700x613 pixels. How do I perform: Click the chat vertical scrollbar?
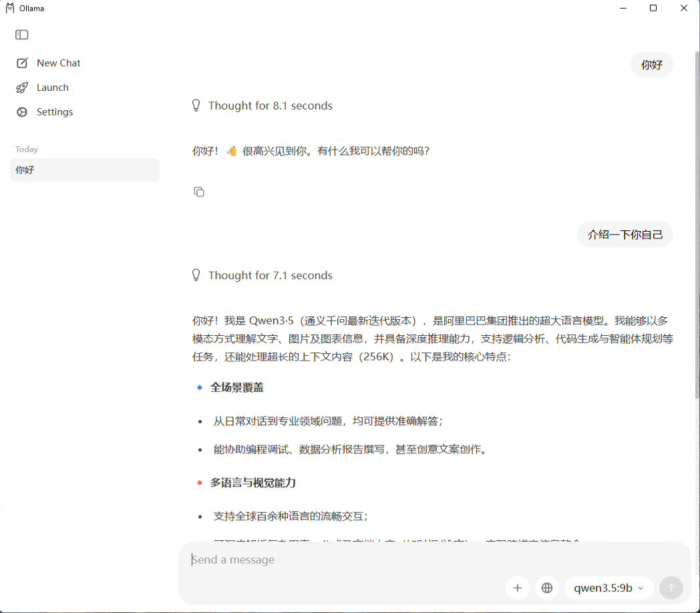point(697,225)
